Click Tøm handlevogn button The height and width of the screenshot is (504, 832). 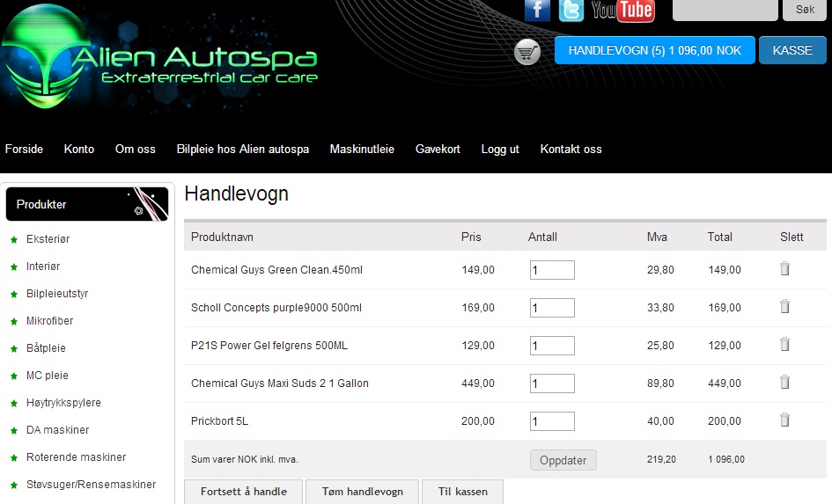363,492
